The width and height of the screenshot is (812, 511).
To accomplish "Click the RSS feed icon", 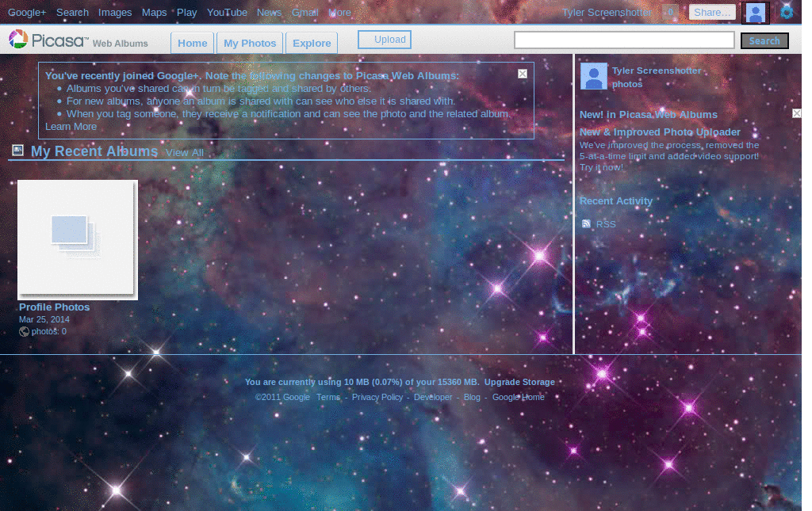I will pos(586,224).
